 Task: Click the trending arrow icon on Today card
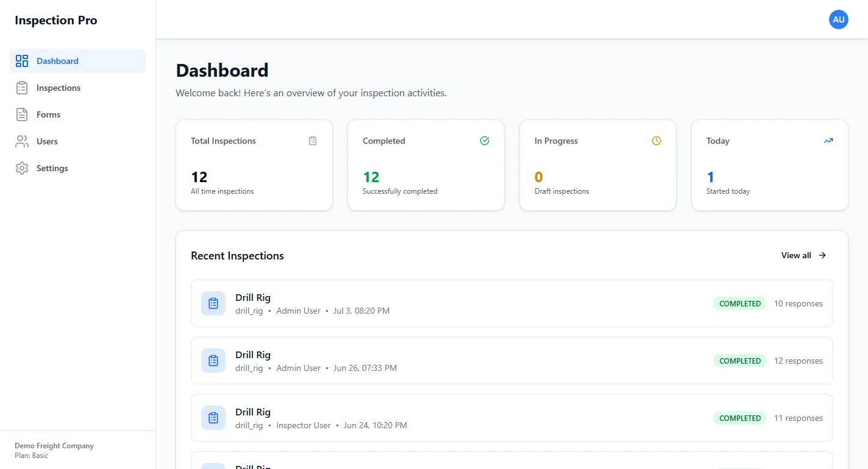(x=828, y=141)
